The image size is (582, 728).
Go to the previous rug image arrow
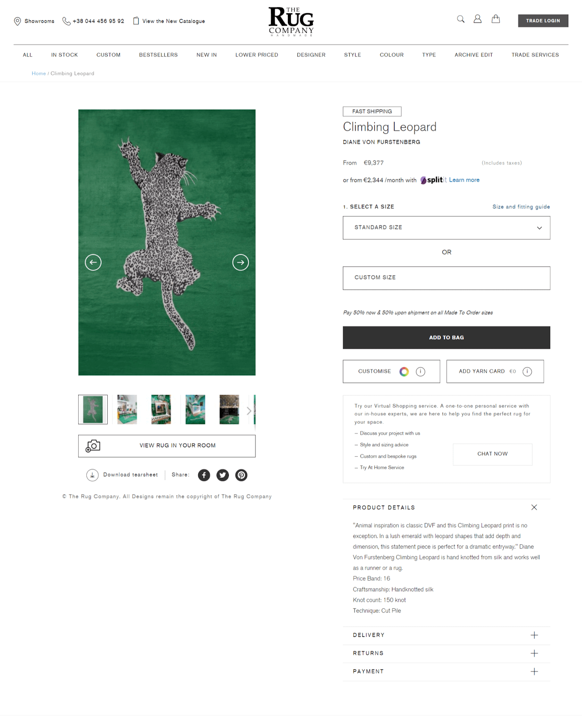point(93,262)
